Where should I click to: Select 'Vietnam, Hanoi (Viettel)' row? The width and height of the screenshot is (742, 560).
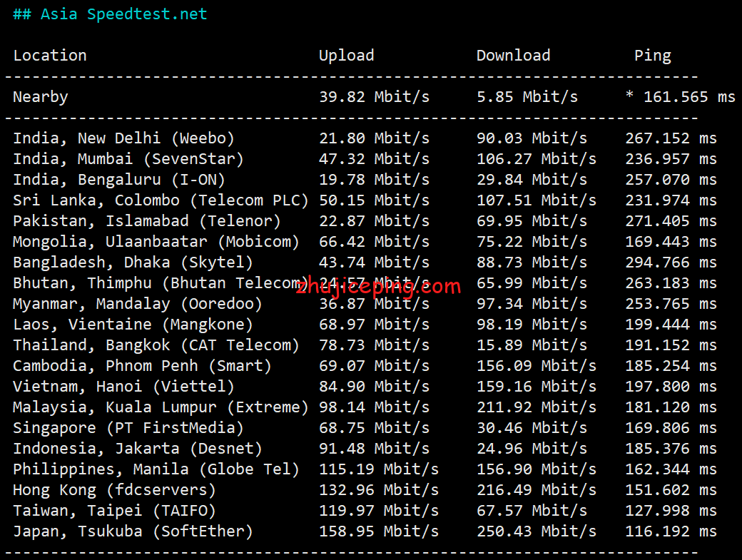click(365, 387)
